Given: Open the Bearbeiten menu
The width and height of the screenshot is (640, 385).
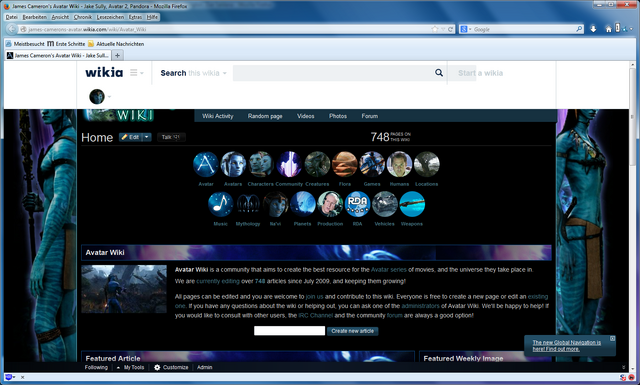Looking at the screenshot, I should tap(35, 17).
